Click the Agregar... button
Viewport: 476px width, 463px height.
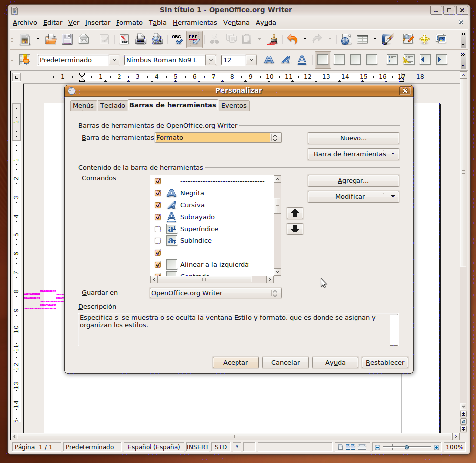tap(354, 181)
